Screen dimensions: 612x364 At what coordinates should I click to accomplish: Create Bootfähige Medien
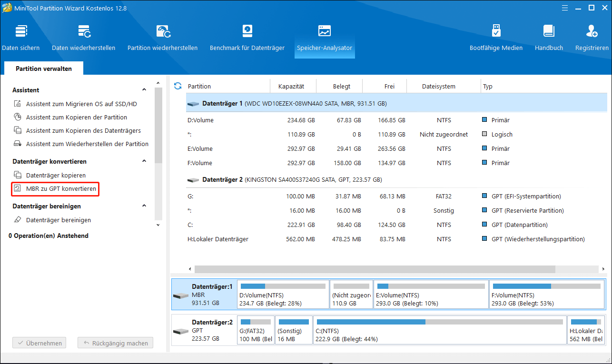pyautogui.click(x=496, y=38)
